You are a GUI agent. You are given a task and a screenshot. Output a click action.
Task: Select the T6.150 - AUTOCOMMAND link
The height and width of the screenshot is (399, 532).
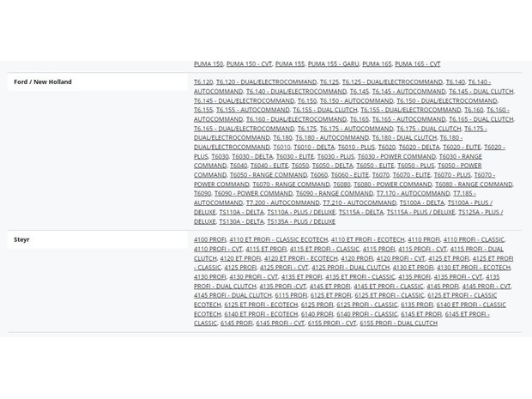[356, 100]
